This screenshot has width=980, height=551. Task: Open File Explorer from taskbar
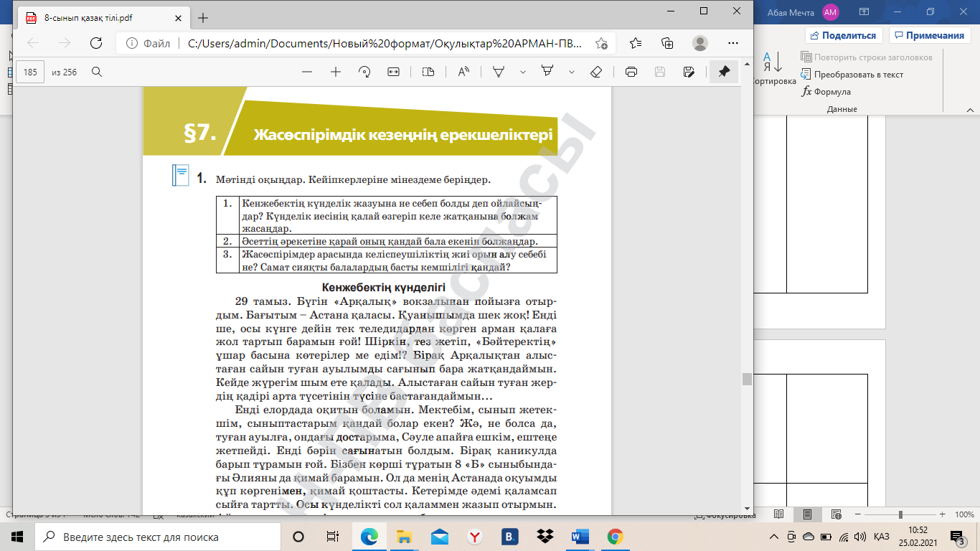coord(405,537)
